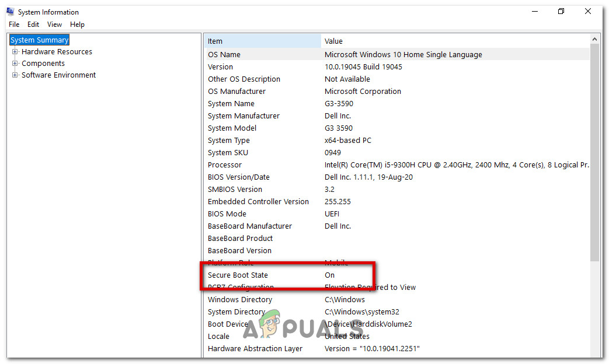Select the BaseBoard Product row
The height and width of the screenshot is (364, 609).
pos(397,238)
